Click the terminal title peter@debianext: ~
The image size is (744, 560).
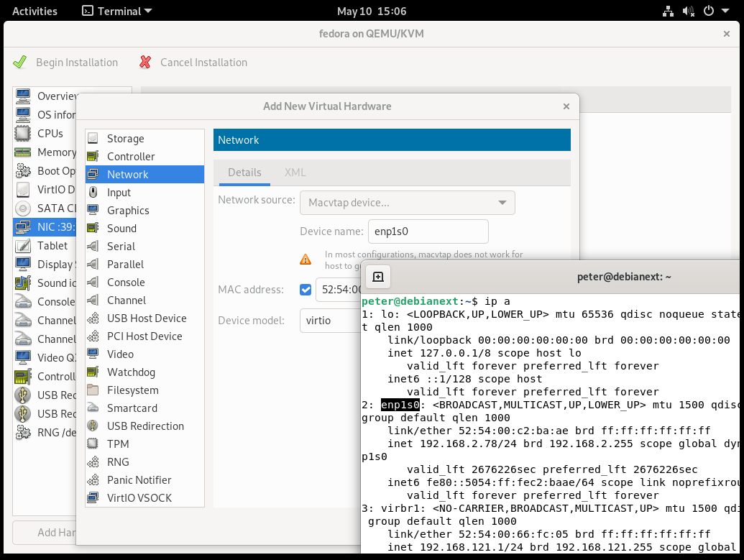[x=624, y=277]
